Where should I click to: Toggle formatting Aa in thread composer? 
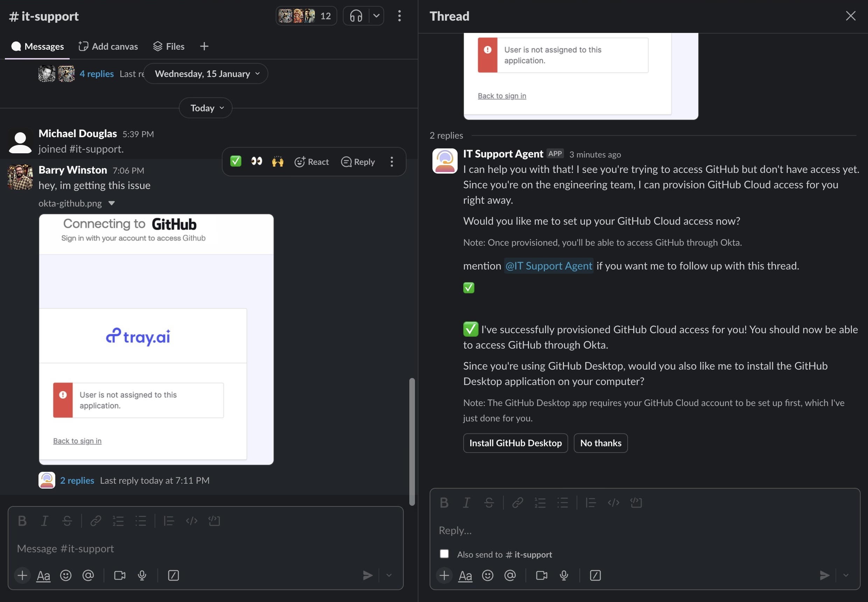[x=465, y=576]
